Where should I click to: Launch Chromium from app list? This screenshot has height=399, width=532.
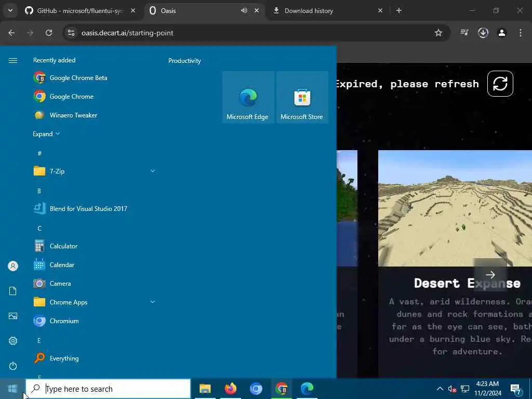[x=56, y=321]
